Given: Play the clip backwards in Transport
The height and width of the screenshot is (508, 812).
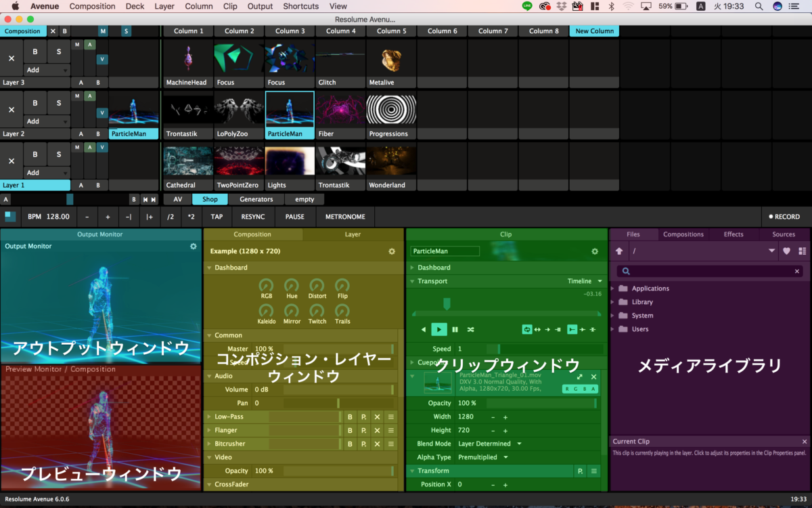Looking at the screenshot, I should [x=424, y=330].
